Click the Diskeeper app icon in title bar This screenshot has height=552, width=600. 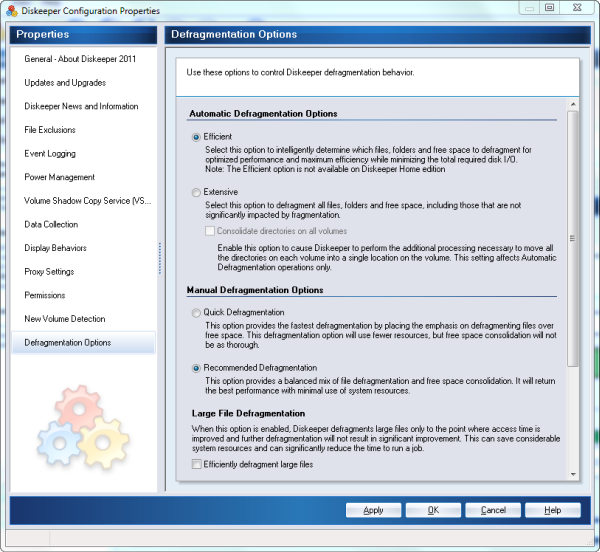click(x=12, y=11)
